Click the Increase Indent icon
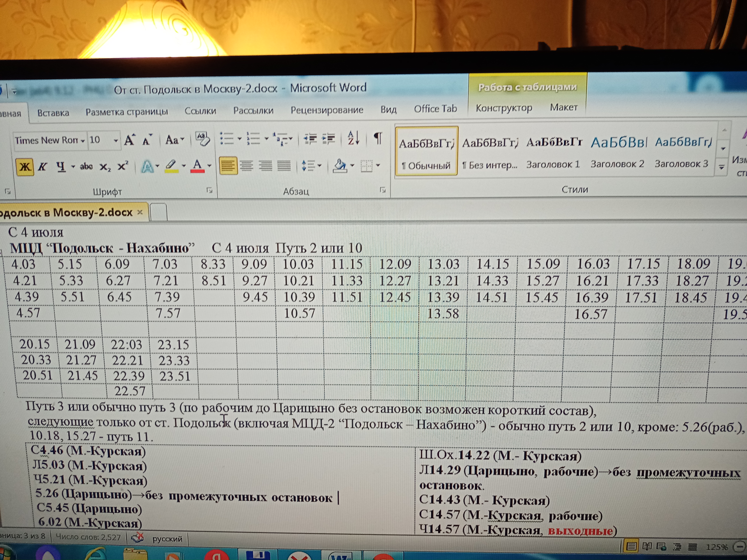Viewport: 747px width, 560px height. (328, 139)
